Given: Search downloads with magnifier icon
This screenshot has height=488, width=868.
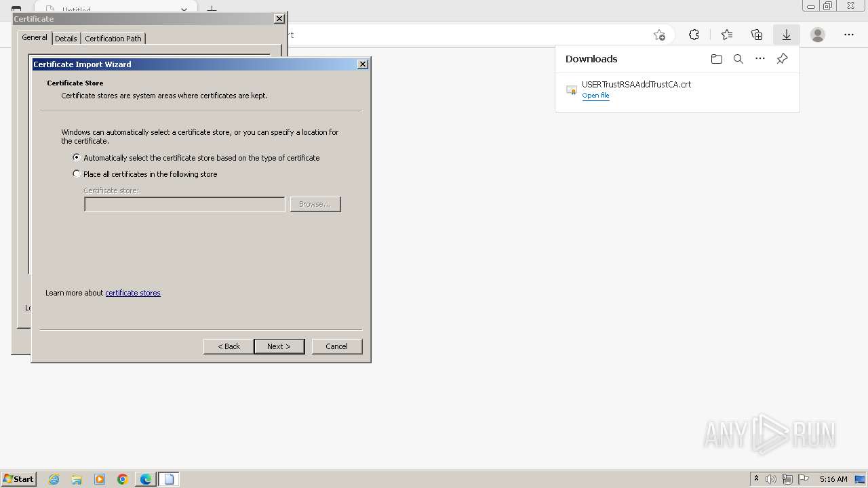Looking at the screenshot, I should (x=738, y=59).
